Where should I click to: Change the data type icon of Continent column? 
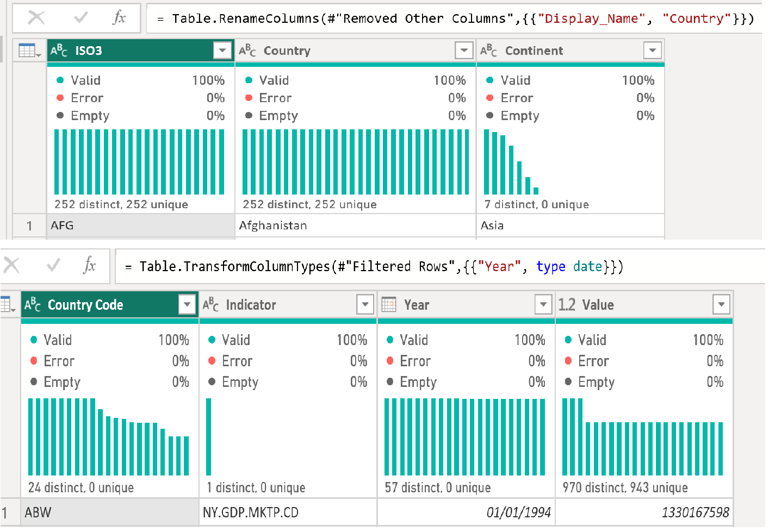[x=488, y=51]
